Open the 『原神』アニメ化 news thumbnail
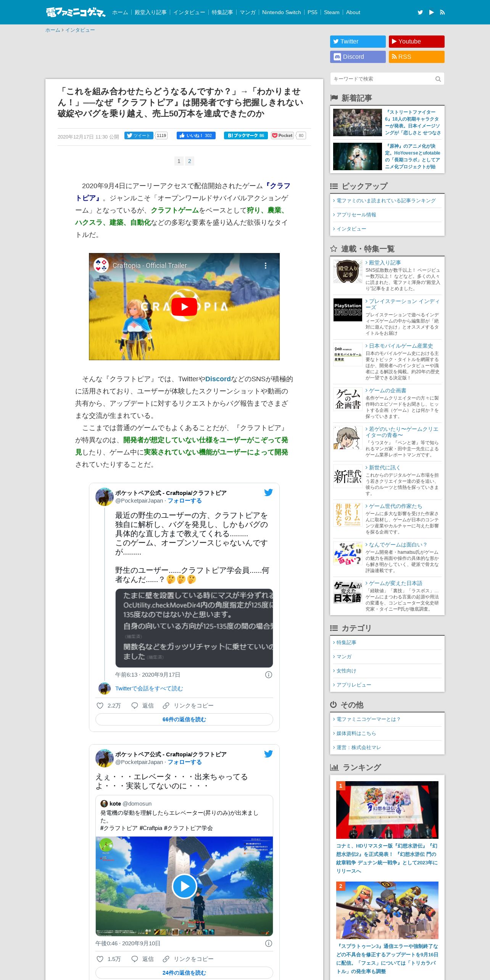The image size is (490, 980). pos(358,156)
